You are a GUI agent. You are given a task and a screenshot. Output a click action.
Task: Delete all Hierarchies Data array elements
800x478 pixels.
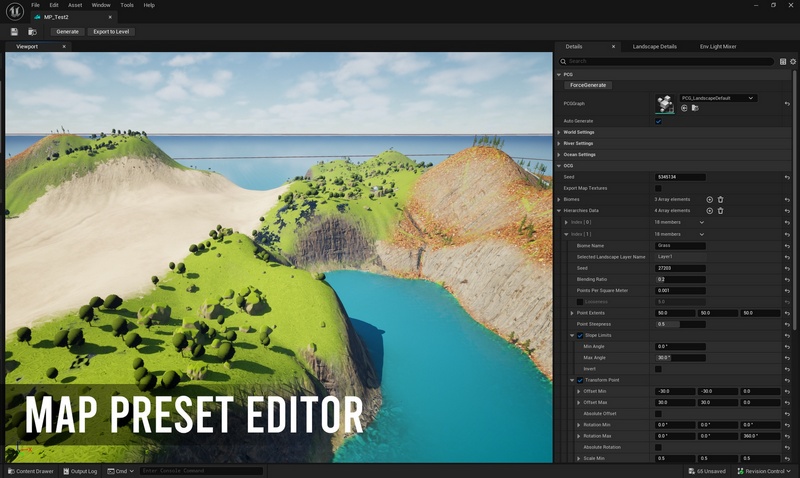point(720,211)
